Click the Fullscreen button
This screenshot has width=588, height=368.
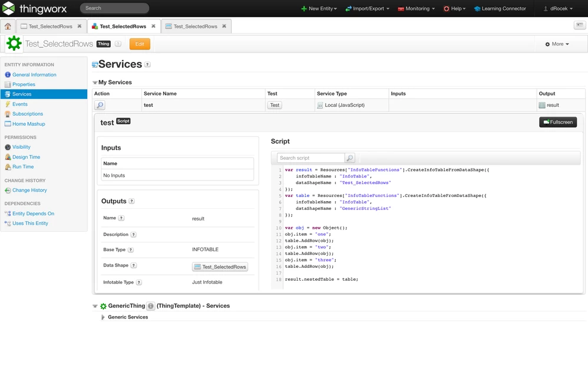(558, 122)
